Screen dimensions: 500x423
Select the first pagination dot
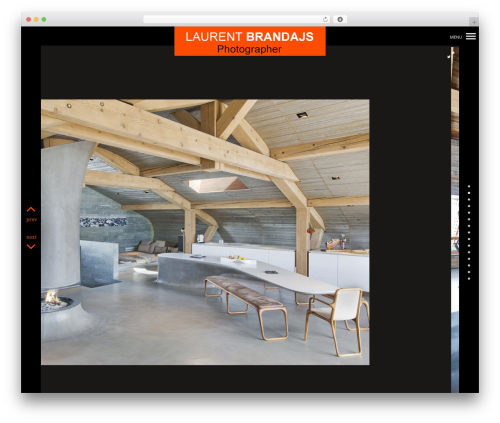coord(469,186)
